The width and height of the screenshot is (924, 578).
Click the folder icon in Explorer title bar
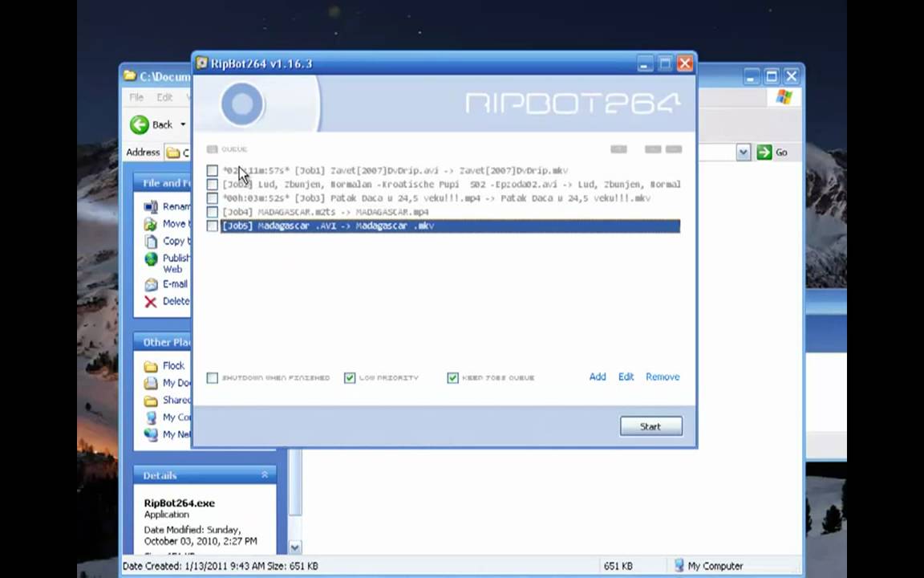point(130,76)
